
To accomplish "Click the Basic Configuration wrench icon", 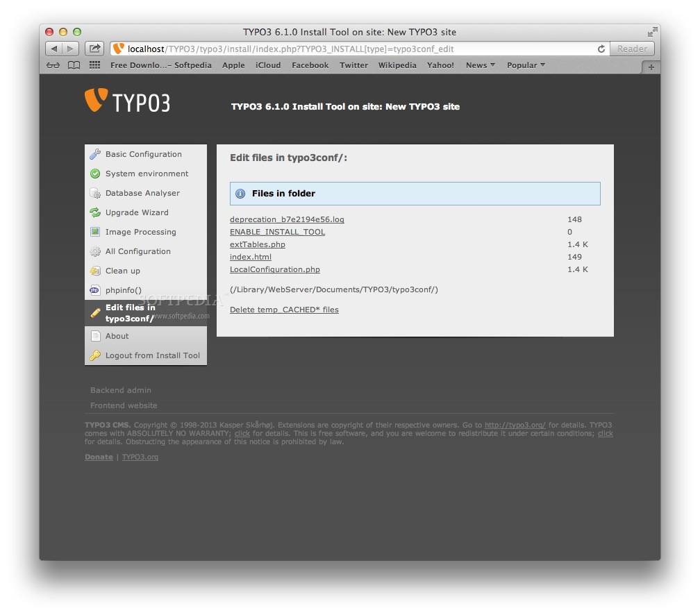I will [95, 154].
